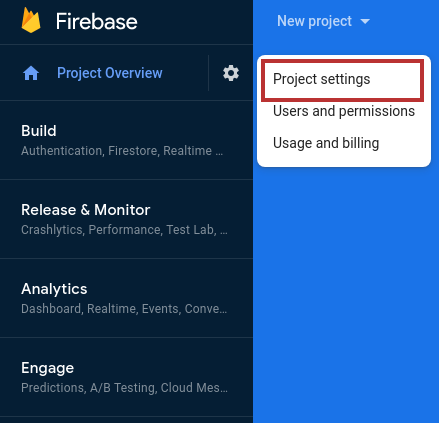This screenshot has width=439, height=423.
Task: Click the Firebase wordmark text
Action: click(96, 22)
